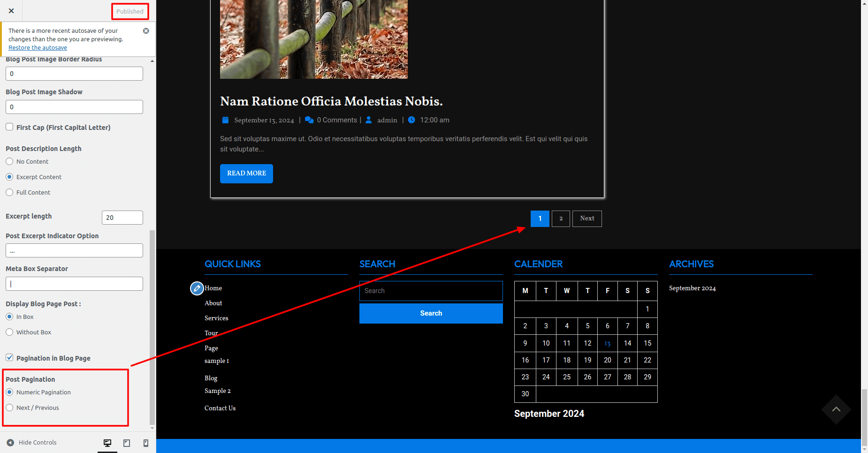Screen dimensions: 868x453
Task: Click the Excerpt length number field
Action: pos(122,218)
